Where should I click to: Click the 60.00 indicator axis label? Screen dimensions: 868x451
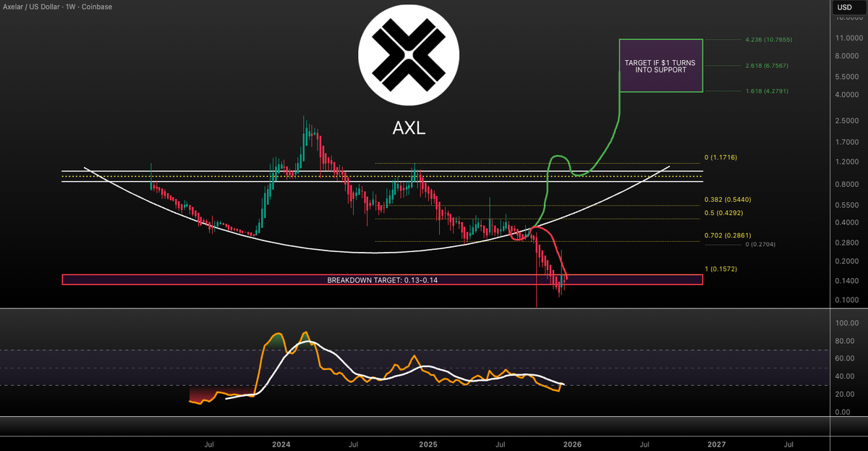click(x=843, y=358)
